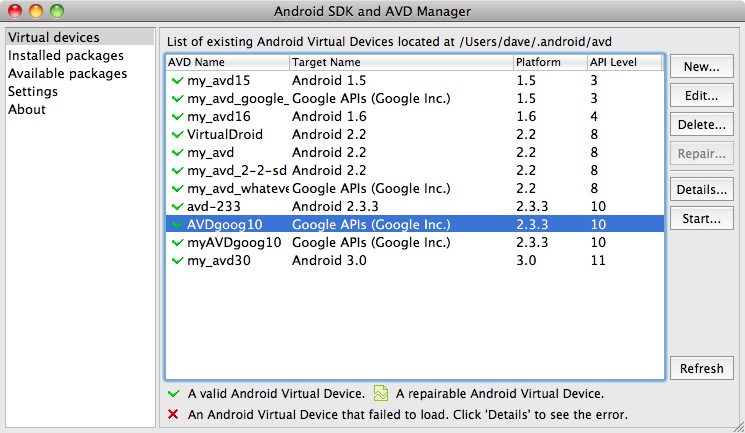The width and height of the screenshot is (745, 433).
Task: Click the red X failed-to-load legend icon
Action: [x=173, y=414]
